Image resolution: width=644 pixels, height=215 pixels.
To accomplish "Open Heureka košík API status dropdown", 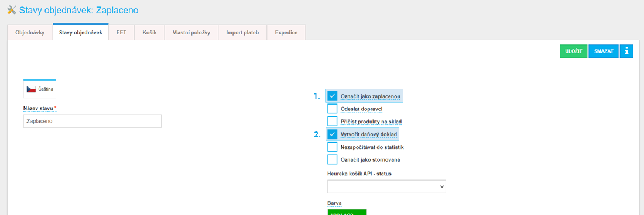I will [386, 186].
